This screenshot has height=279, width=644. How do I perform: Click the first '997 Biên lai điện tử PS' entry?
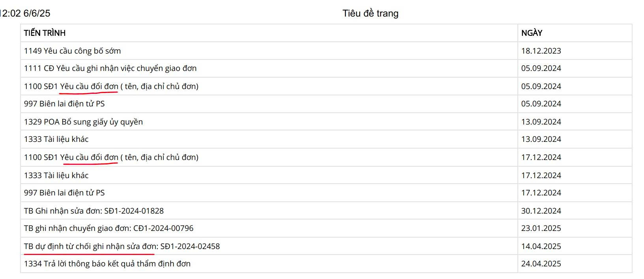pyautogui.click(x=64, y=104)
